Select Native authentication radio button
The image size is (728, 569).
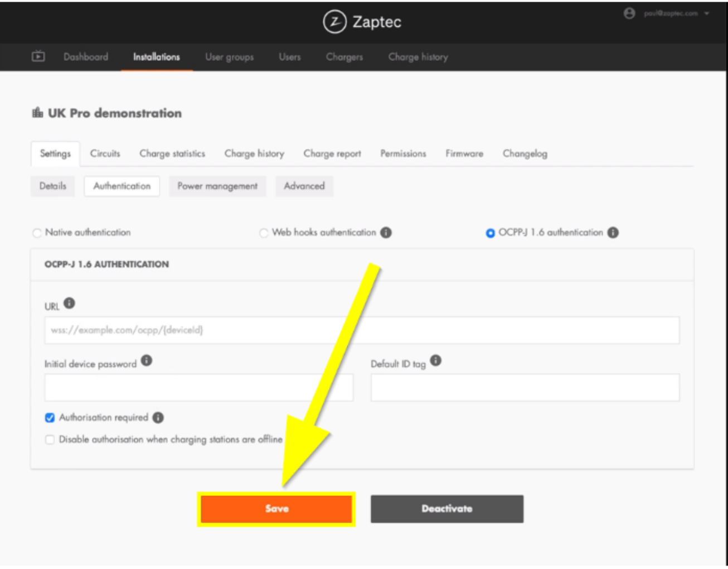point(37,233)
